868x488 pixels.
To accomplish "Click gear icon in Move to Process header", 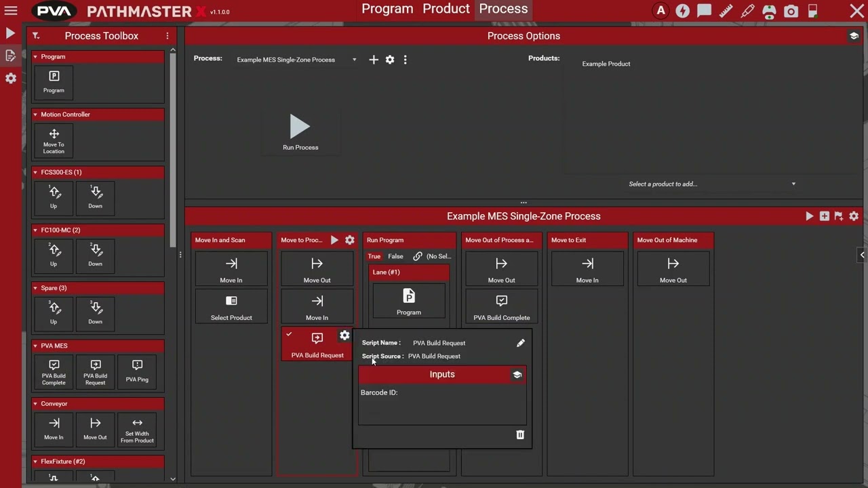I will tap(350, 240).
